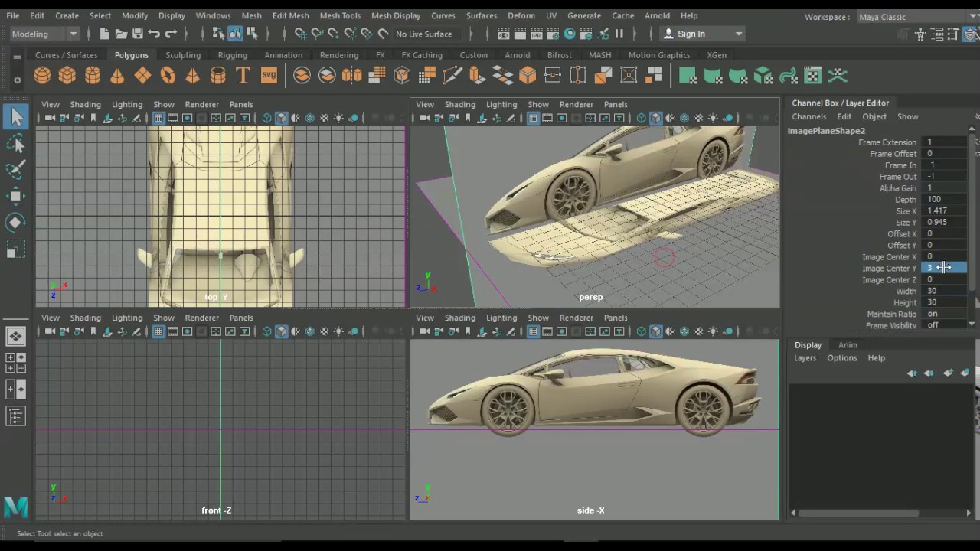Screen dimensions: 980x551
Task: Click the Save scene icon
Action: pos(138,34)
